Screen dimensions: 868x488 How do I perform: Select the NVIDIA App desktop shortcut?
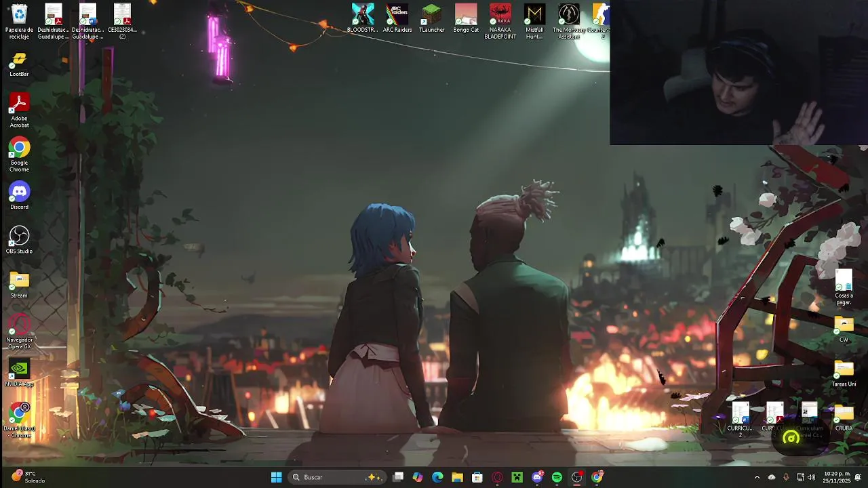point(19,373)
